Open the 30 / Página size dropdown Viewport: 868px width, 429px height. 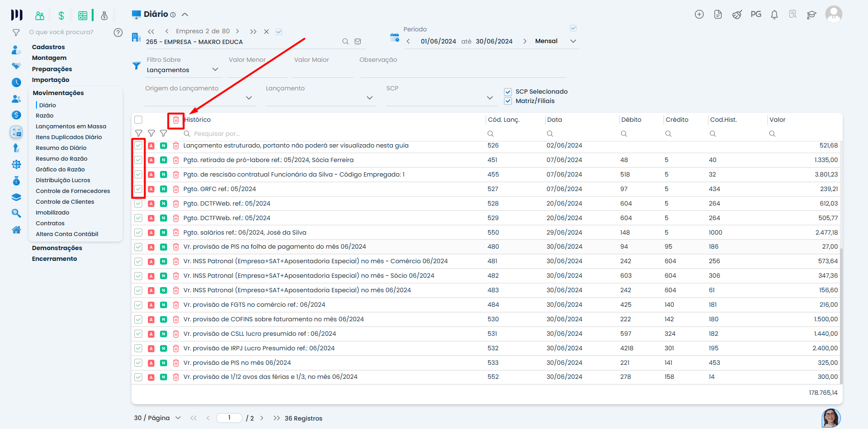(x=178, y=418)
